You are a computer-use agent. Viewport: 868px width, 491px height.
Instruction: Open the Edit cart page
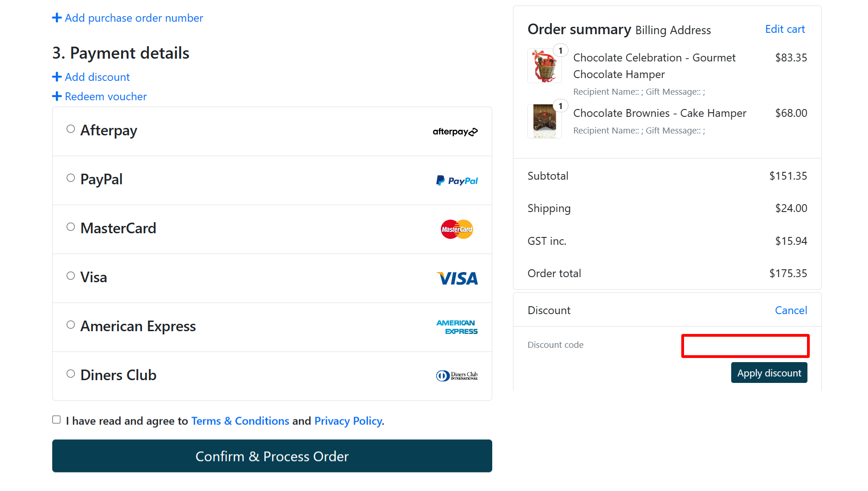point(784,29)
